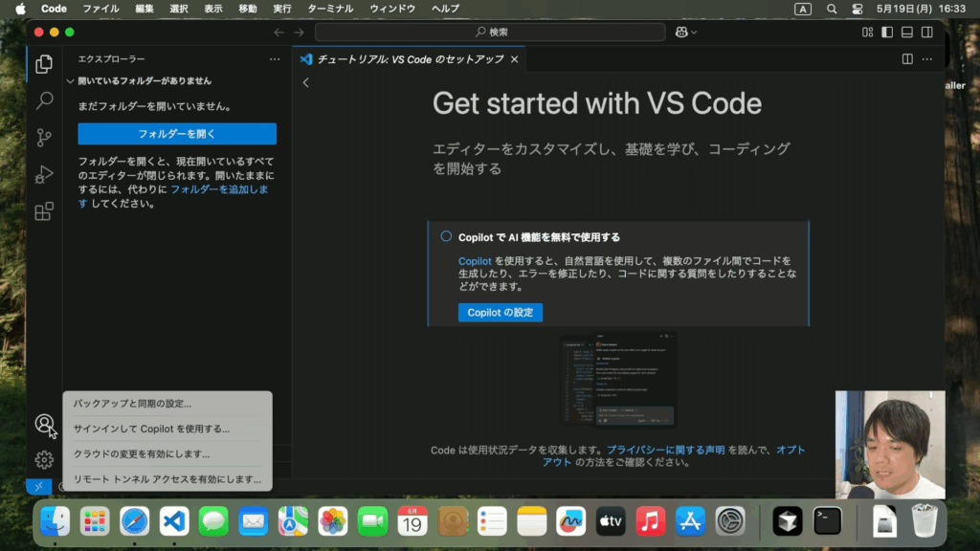Screen dimensions: 980x551
Task: Click the remote window status bar icon
Action: (38, 486)
